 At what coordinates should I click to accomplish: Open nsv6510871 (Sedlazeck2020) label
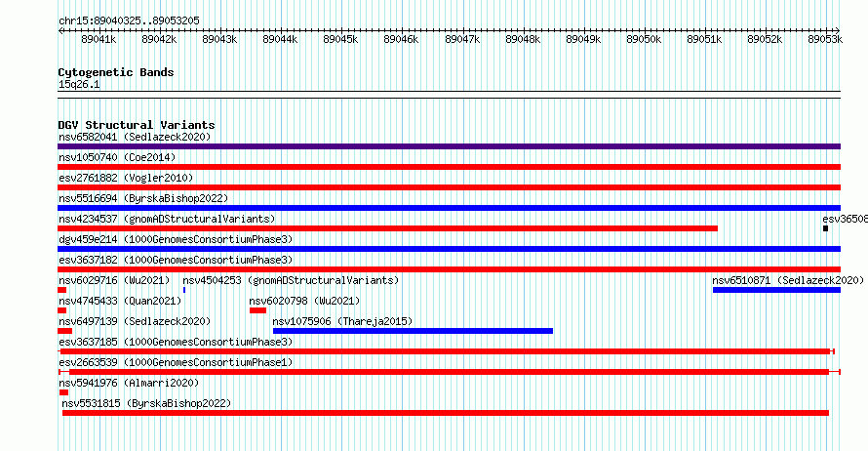[788, 280]
